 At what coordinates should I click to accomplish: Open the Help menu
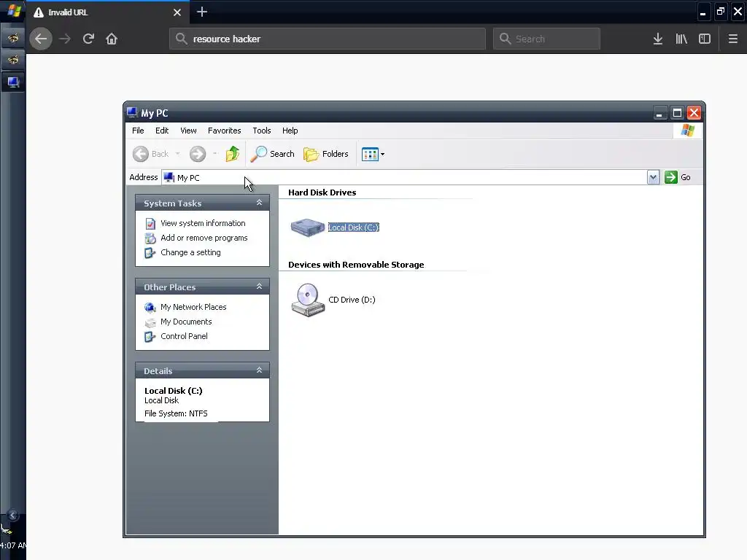point(290,131)
